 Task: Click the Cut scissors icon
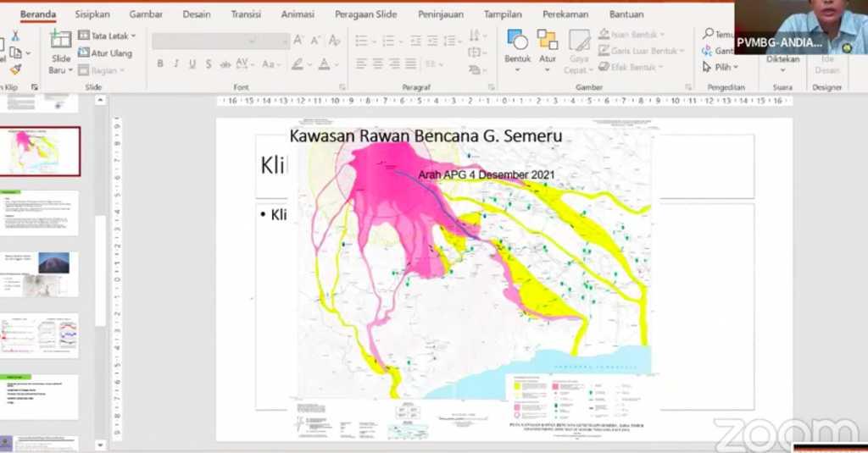point(15,36)
